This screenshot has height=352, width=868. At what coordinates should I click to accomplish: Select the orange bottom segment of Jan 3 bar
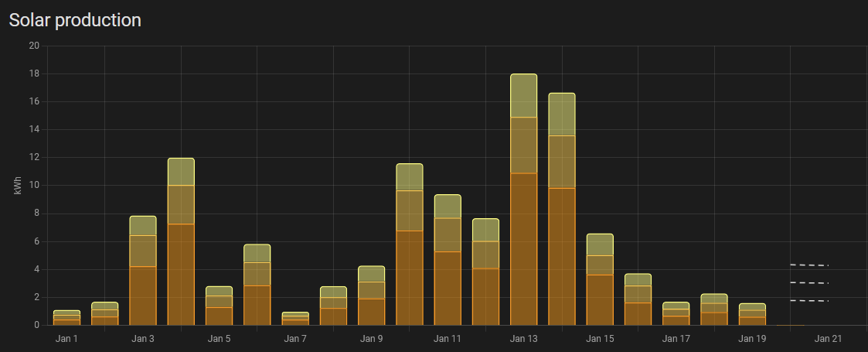point(143,296)
